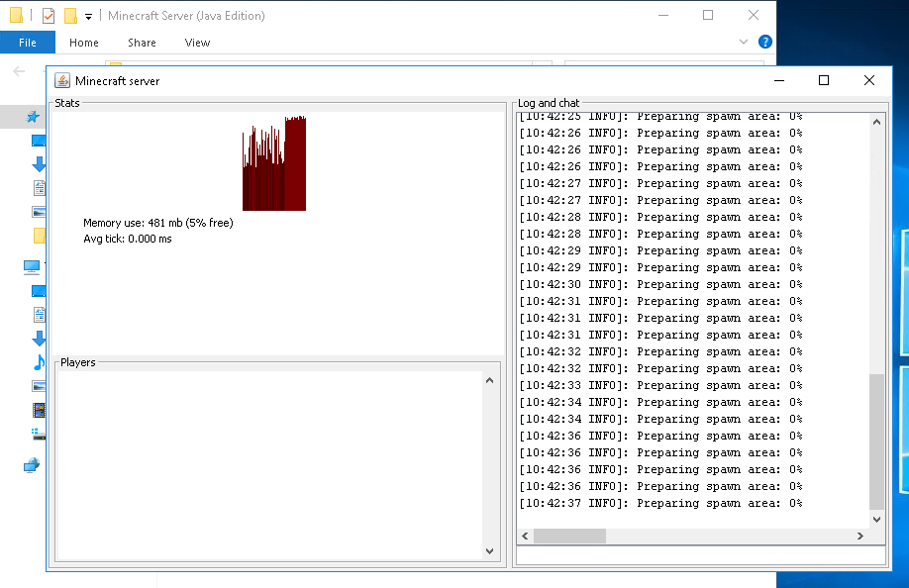909x588 pixels.
Task: Click the server command input field
Action: 701,556
